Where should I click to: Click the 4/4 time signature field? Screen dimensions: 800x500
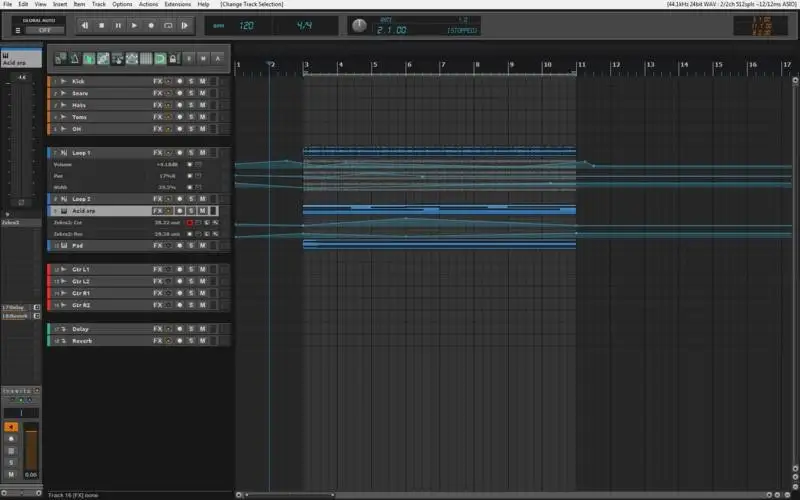pos(302,25)
